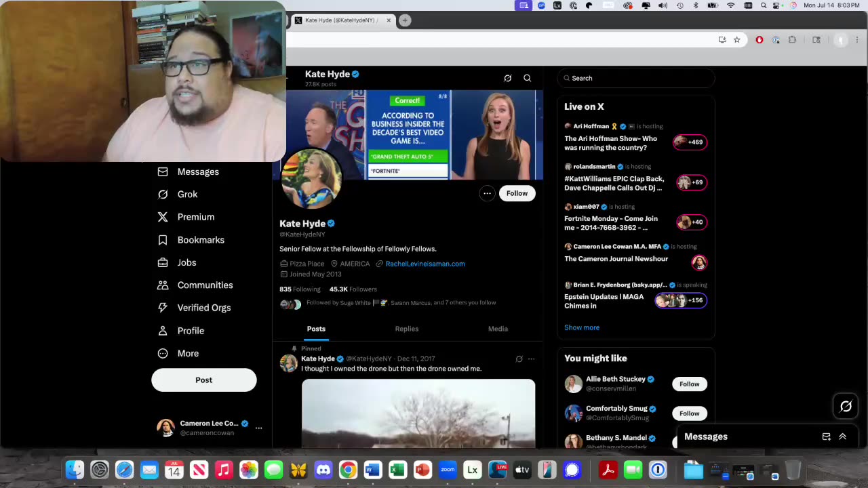Viewport: 868px width, 488px height.
Task: Open account options for Cameron Lee Cowan
Action: 258,428
